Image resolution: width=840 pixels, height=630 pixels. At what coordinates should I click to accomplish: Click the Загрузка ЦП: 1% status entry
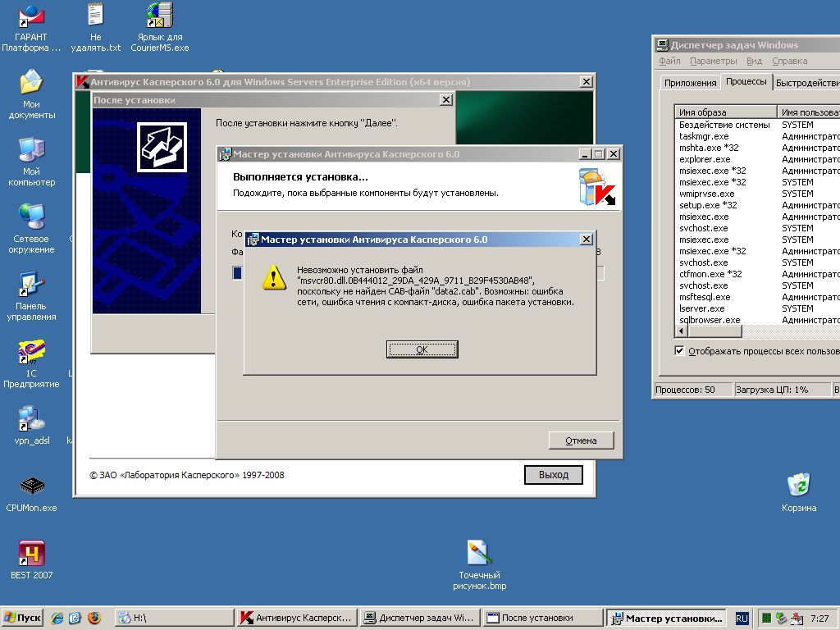(781, 390)
